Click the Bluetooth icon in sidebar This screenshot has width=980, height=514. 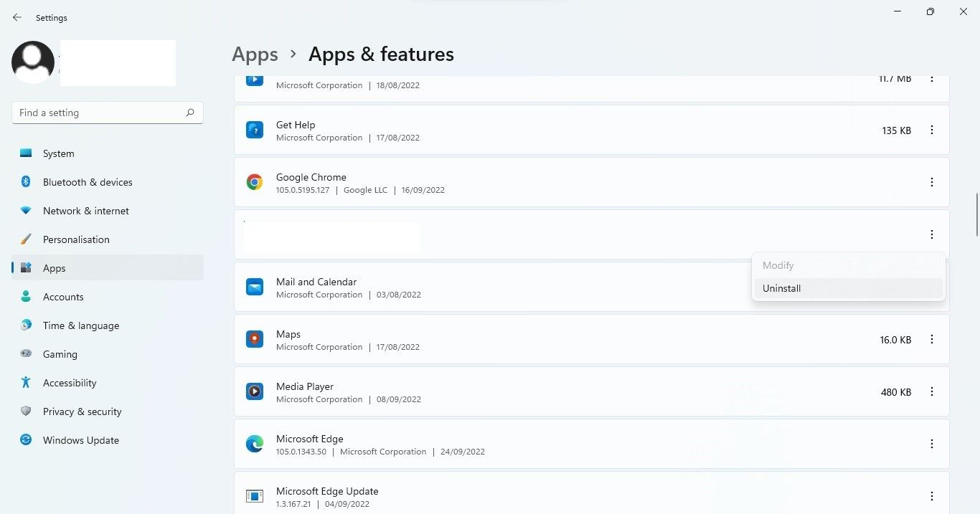26,182
